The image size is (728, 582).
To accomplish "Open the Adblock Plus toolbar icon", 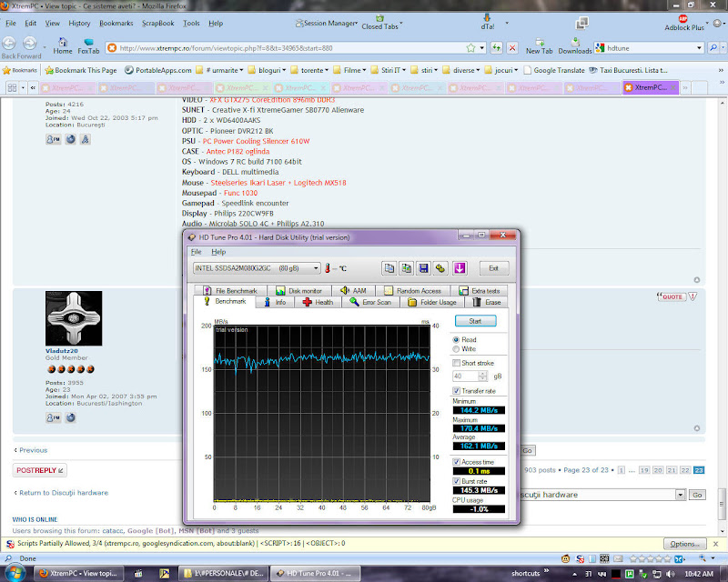I will click(682, 18).
